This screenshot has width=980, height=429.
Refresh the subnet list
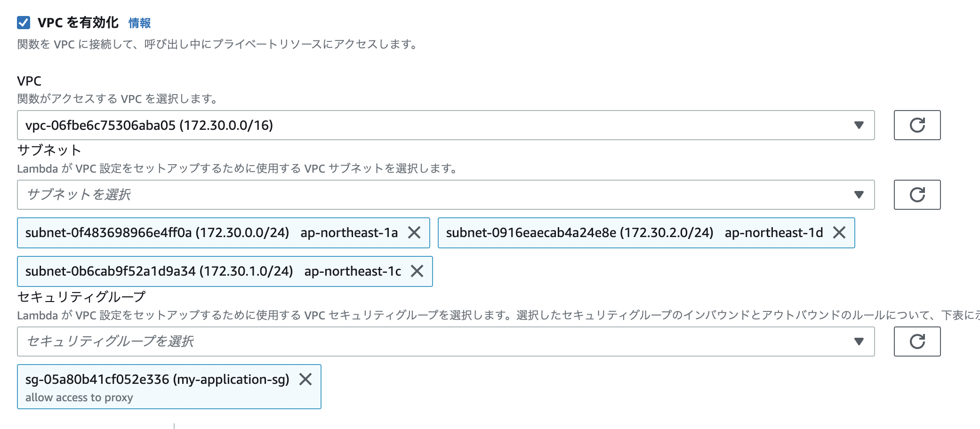916,194
